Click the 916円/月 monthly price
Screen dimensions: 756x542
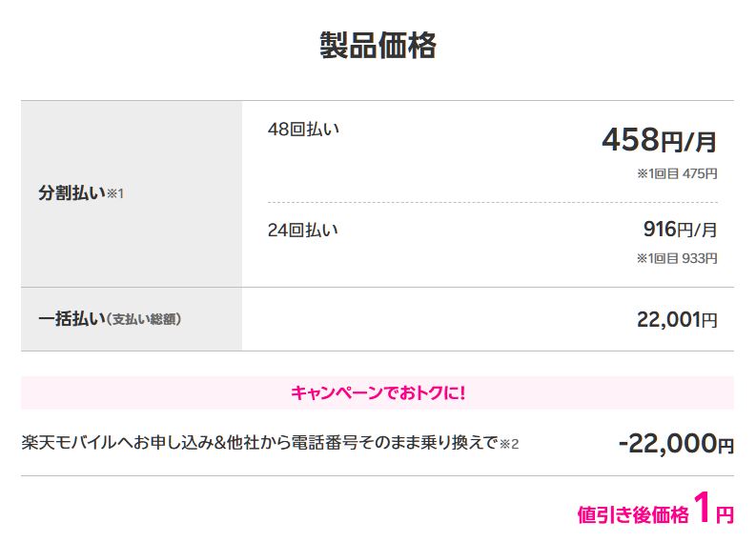tap(680, 230)
